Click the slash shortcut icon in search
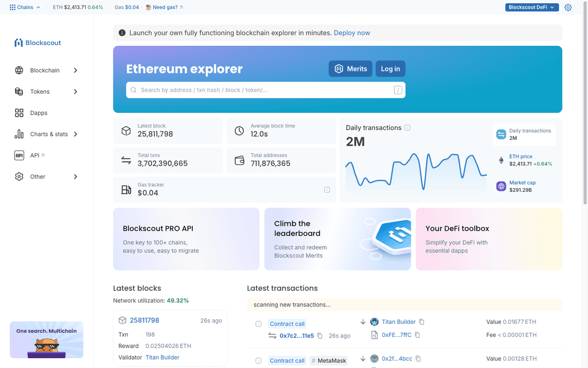 point(398,90)
